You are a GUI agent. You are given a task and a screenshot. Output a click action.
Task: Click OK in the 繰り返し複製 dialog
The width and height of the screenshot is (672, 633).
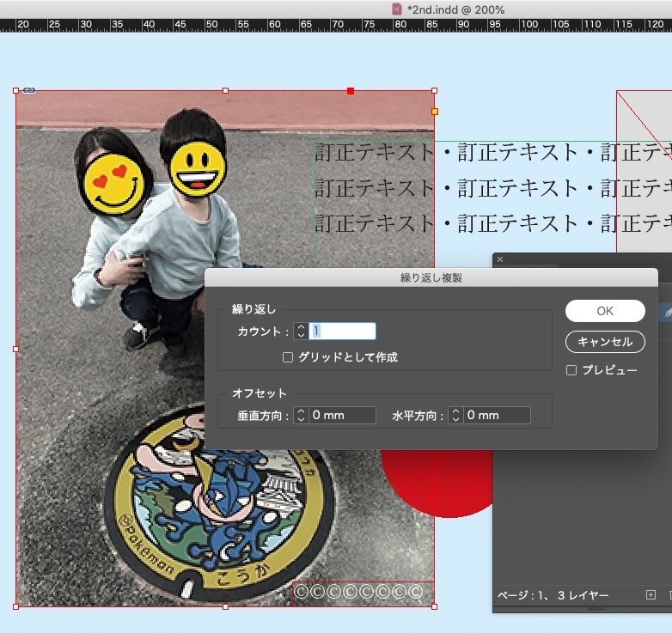(x=605, y=311)
